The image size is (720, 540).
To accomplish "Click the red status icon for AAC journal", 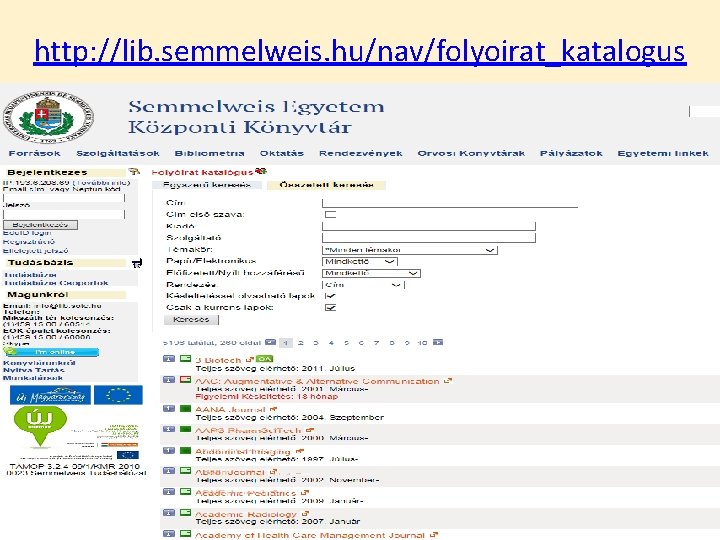I will [185, 380].
